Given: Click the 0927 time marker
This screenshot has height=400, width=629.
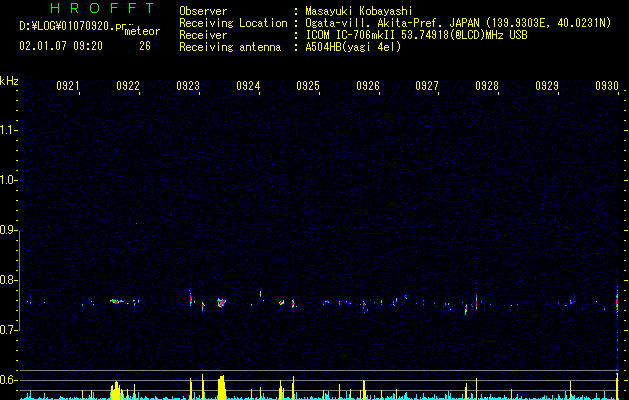Looking at the screenshot, I should 427,85.
